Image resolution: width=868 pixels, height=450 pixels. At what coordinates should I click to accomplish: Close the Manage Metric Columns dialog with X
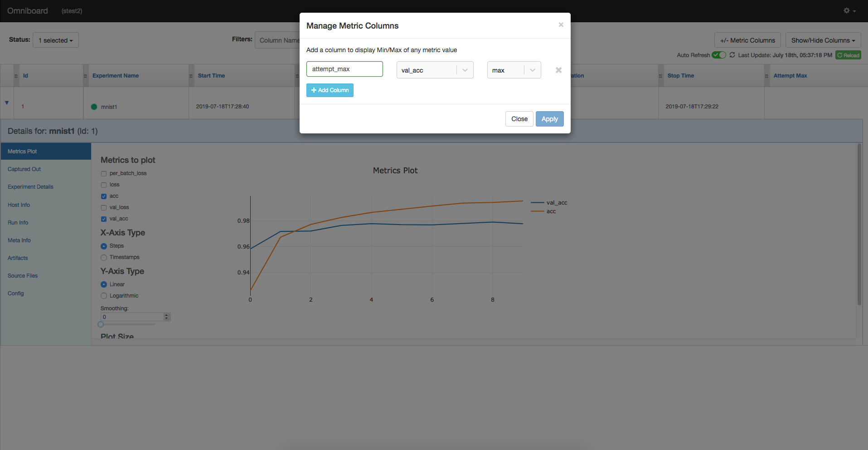coord(561,24)
